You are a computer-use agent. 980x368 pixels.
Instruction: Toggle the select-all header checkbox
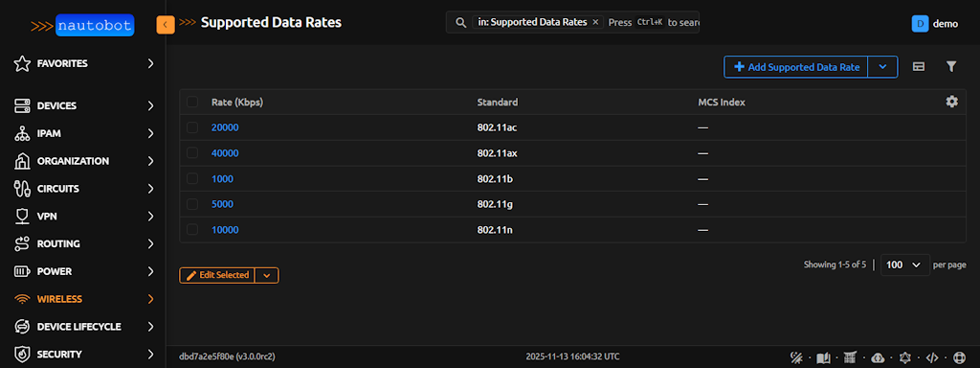(x=192, y=102)
